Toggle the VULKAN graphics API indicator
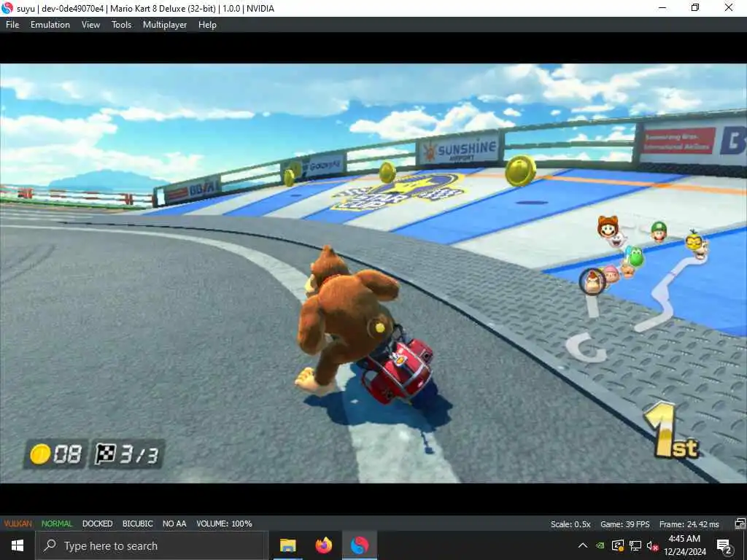This screenshot has height=560, width=747. pos(18,524)
